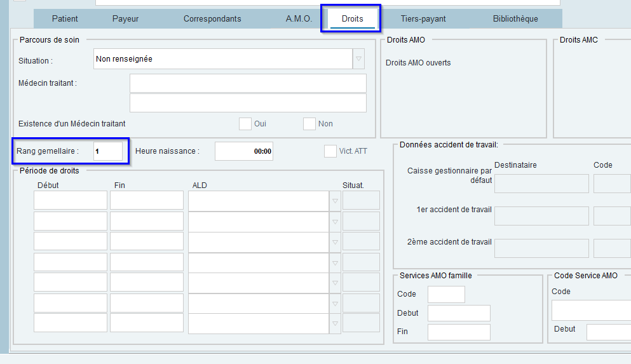Click the first row ALD combo field
This screenshot has width=631, height=364.
[x=259, y=201]
